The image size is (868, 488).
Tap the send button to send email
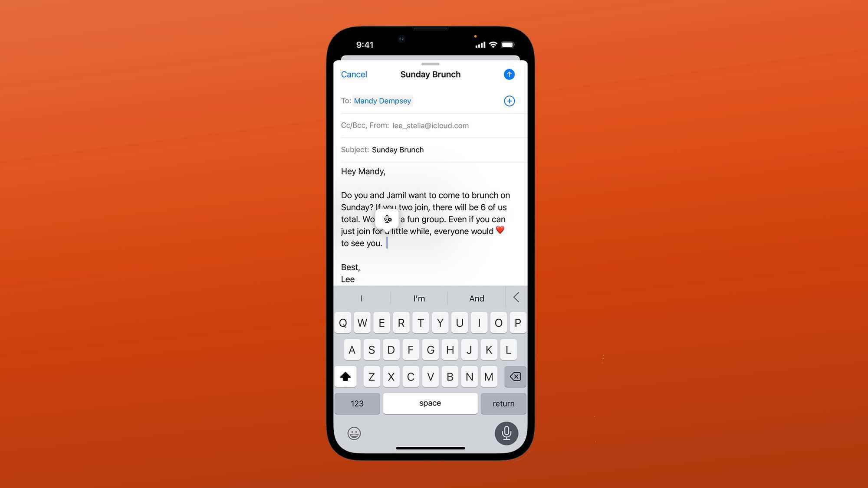[x=509, y=74]
